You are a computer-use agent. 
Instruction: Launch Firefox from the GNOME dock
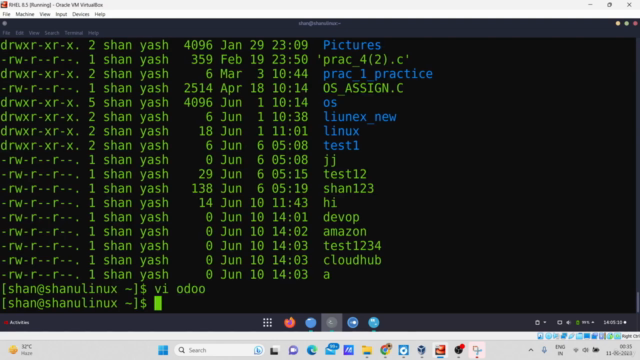(289, 322)
